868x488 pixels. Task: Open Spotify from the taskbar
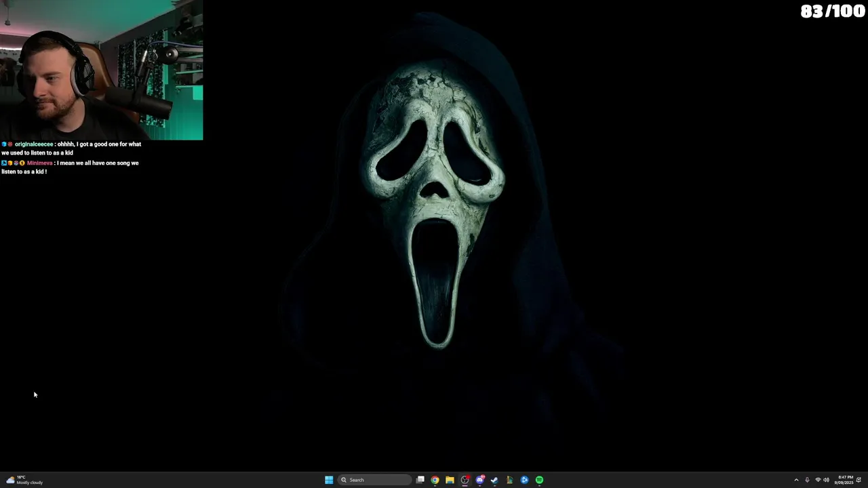[539, 480]
